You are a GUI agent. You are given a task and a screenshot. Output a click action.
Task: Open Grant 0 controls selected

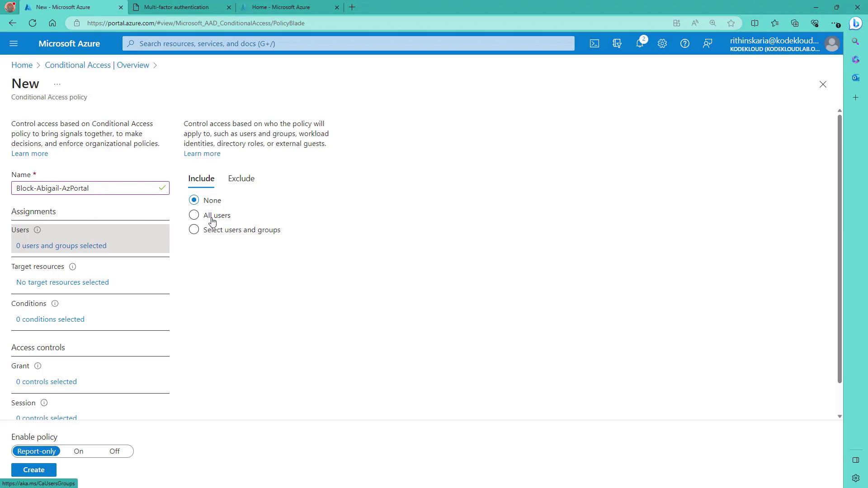click(47, 382)
